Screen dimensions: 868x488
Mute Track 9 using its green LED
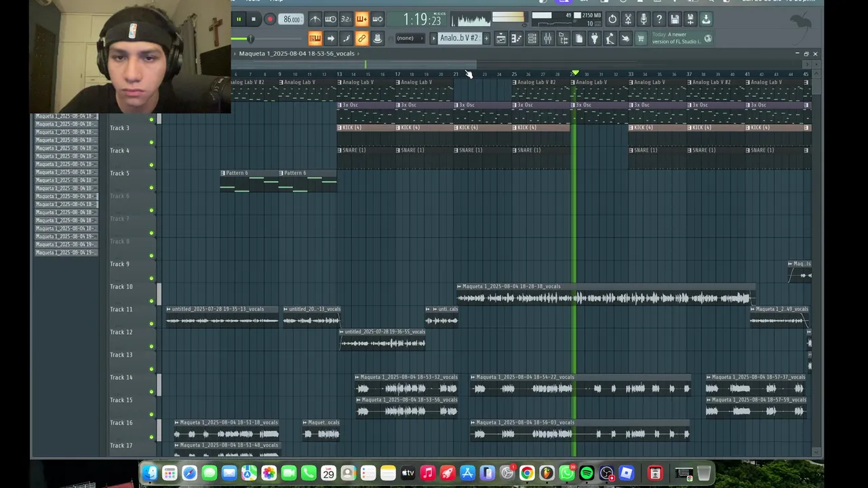[x=151, y=279]
